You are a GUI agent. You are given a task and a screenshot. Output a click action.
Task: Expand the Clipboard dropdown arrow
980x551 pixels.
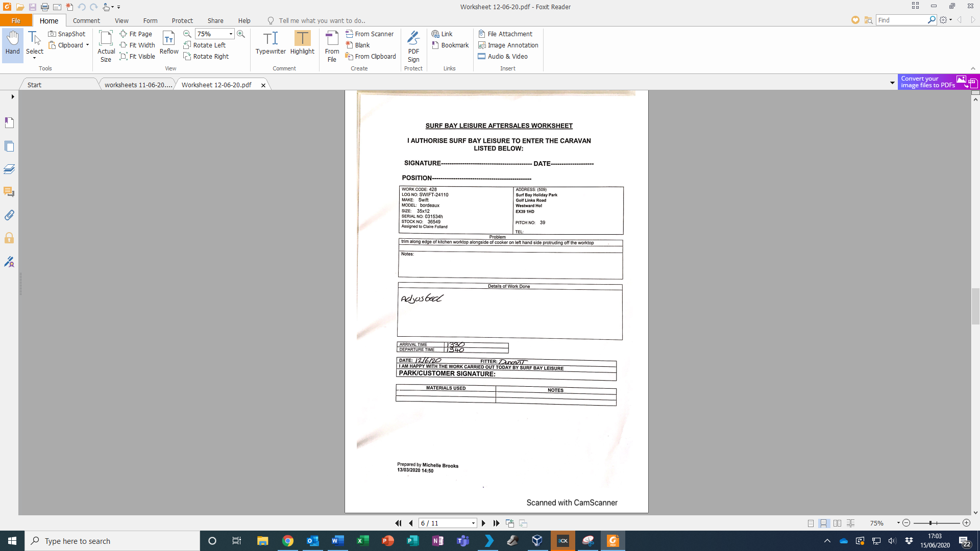pos(87,45)
